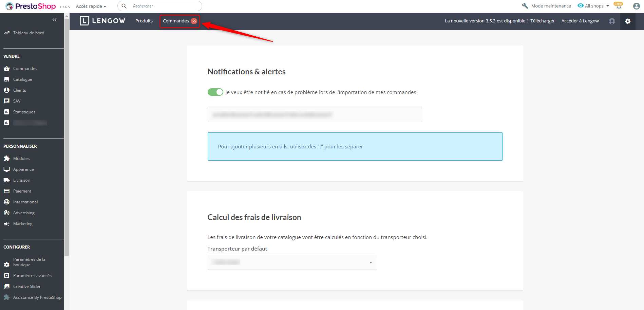
Task: Open the Lengow settings gear icon
Action: [627, 21]
